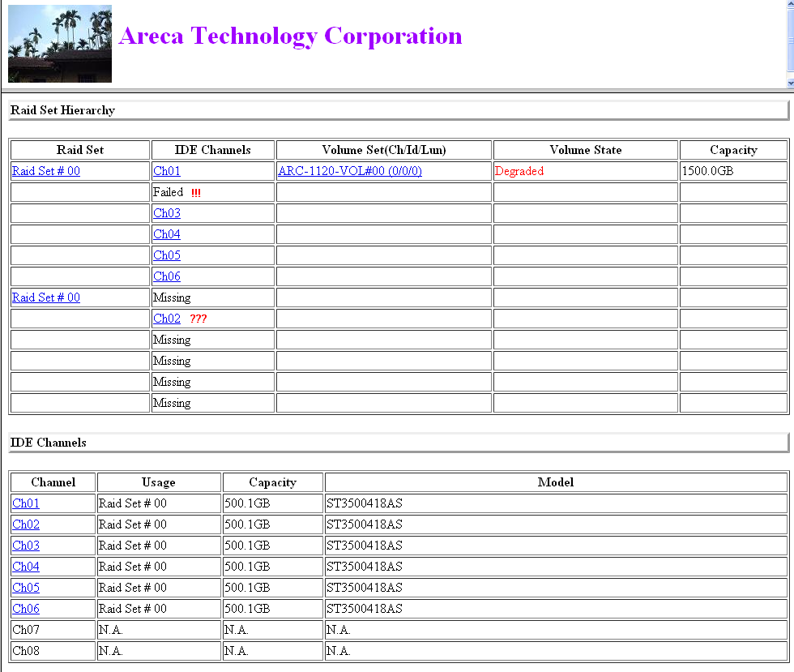Open Ch05 link in Raid Set Hierarchy table

[167, 255]
